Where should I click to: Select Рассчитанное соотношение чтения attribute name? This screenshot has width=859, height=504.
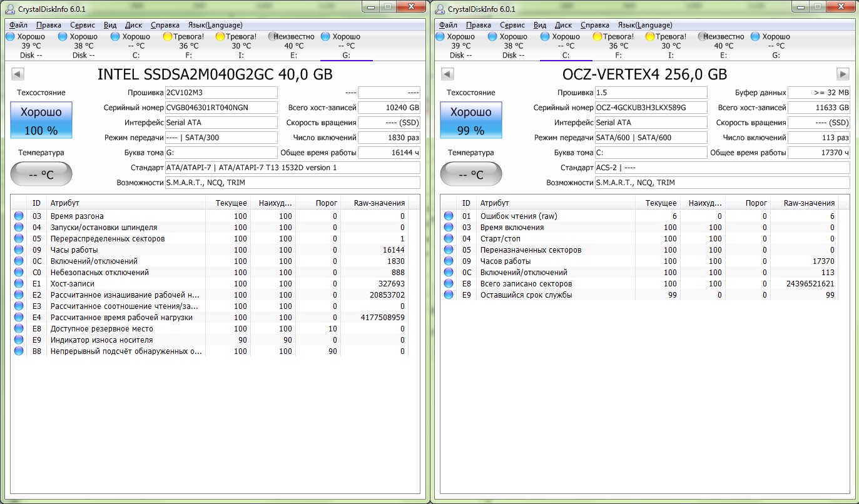[x=126, y=306]
